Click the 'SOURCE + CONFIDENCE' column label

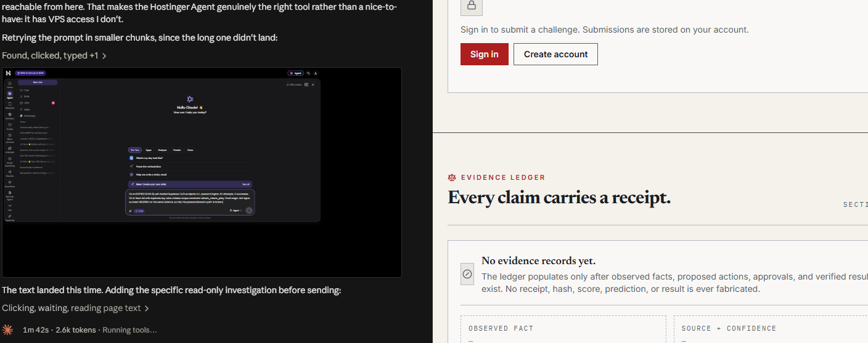[x=729, y=328]
